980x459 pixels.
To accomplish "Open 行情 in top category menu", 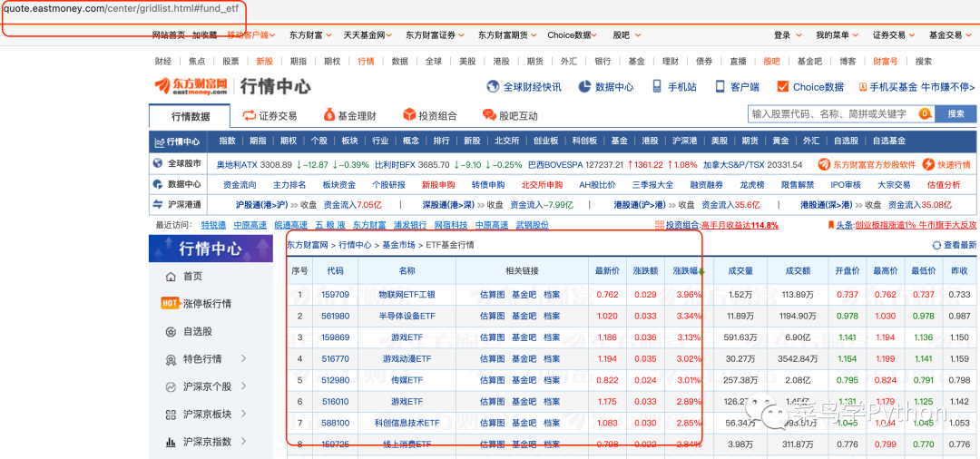I will pos(366,61).
